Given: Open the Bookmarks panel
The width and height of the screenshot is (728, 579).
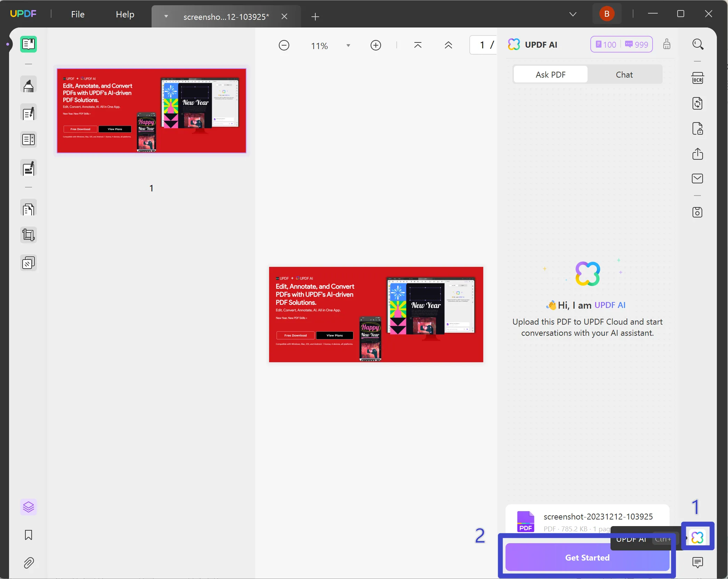Looking at the screenshot, I should (29, 535).
